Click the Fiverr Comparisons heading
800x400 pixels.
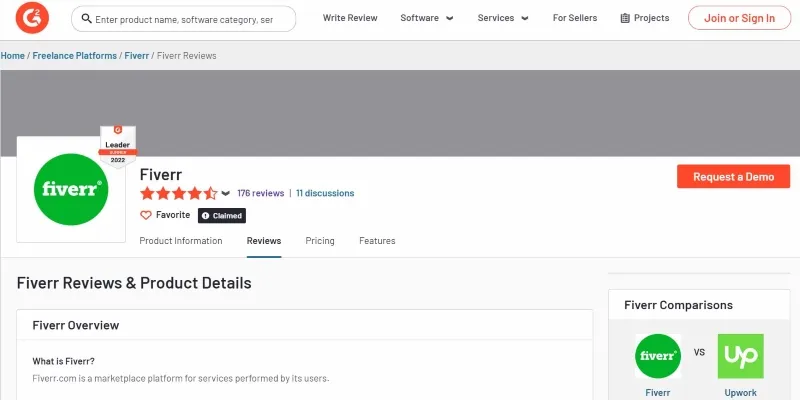coord(678,305)
